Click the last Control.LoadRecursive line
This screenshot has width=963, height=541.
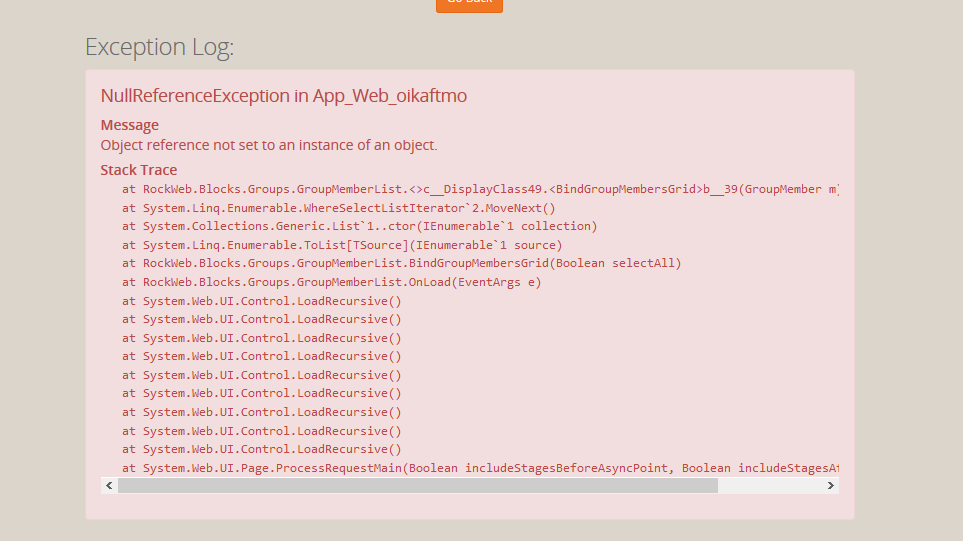click(262, 449)
